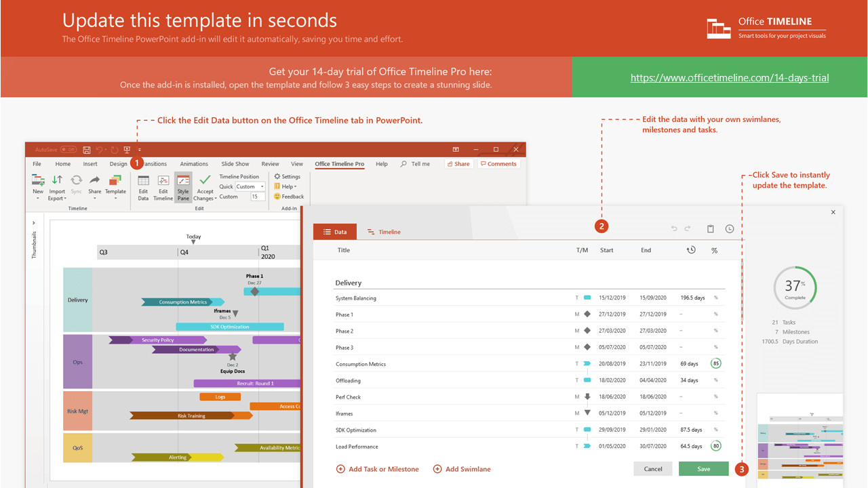Toggle Phase 1 diamond milestone type
Screen dimensions: 868x488
click(587, 314)
